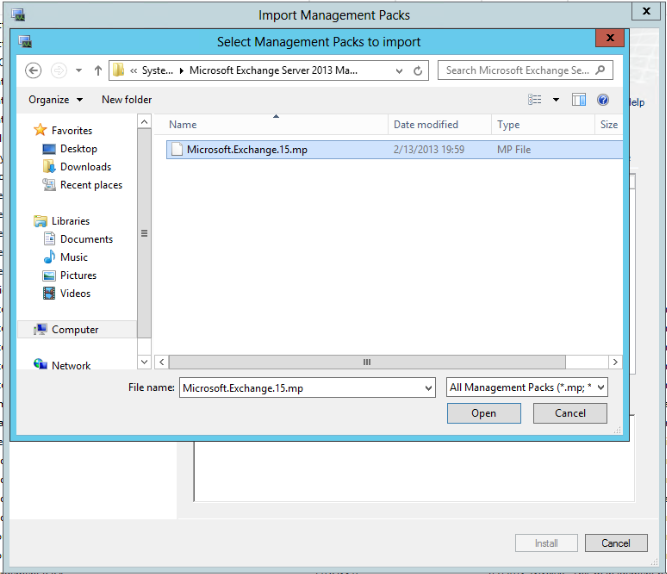The image size is (667, 574).
Task: Expand the view options dropdown arrow
Action: tap(556, 100)
